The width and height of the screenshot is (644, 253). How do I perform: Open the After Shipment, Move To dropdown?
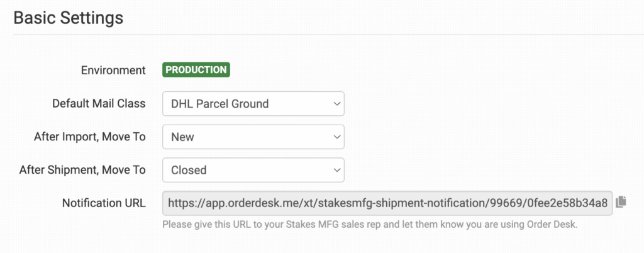click(253, 170)
